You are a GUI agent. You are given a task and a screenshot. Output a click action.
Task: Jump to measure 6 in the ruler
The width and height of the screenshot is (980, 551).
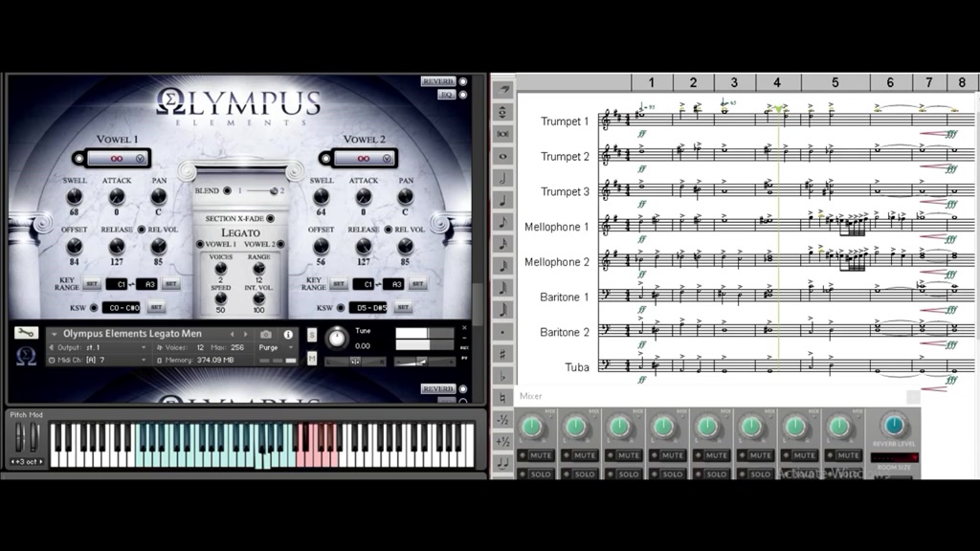(x=890, y=82)
